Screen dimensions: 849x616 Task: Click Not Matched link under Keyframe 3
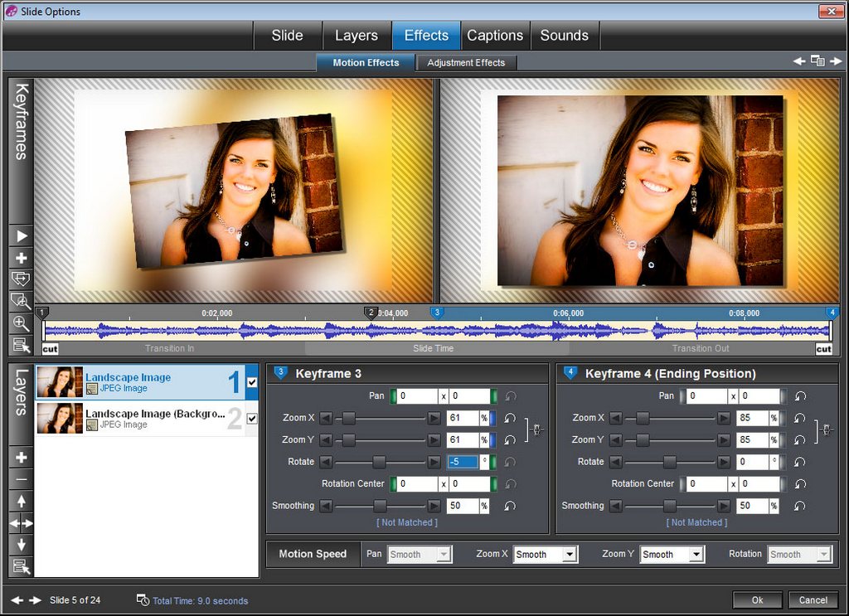point(406,522)
